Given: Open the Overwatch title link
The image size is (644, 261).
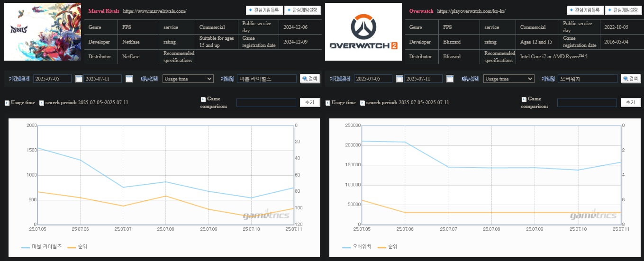Looking at the screenshot, I should click(421, 11).
